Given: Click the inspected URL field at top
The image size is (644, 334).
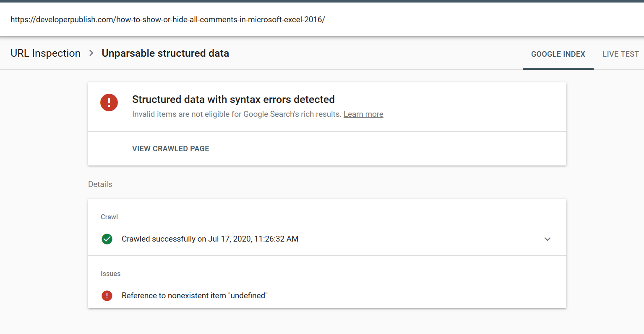Looking at the screenshot, I should pyautogui.click(x=168, y=19).
